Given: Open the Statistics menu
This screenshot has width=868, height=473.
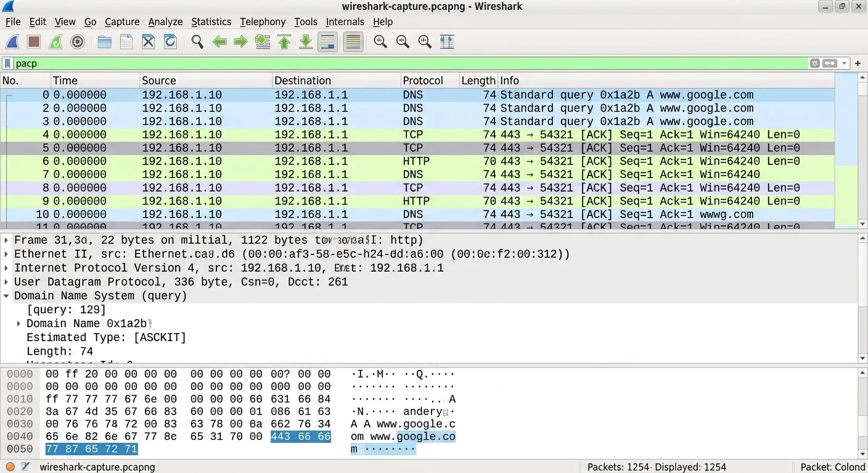Looking at the screenshot, I should (x=211, y=22).
